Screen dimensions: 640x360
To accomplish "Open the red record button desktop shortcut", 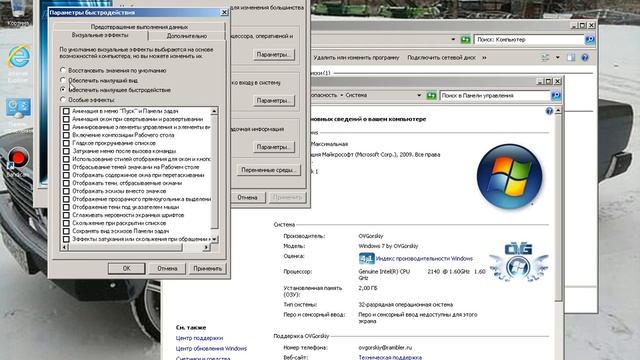I will (x=18, y=158).
